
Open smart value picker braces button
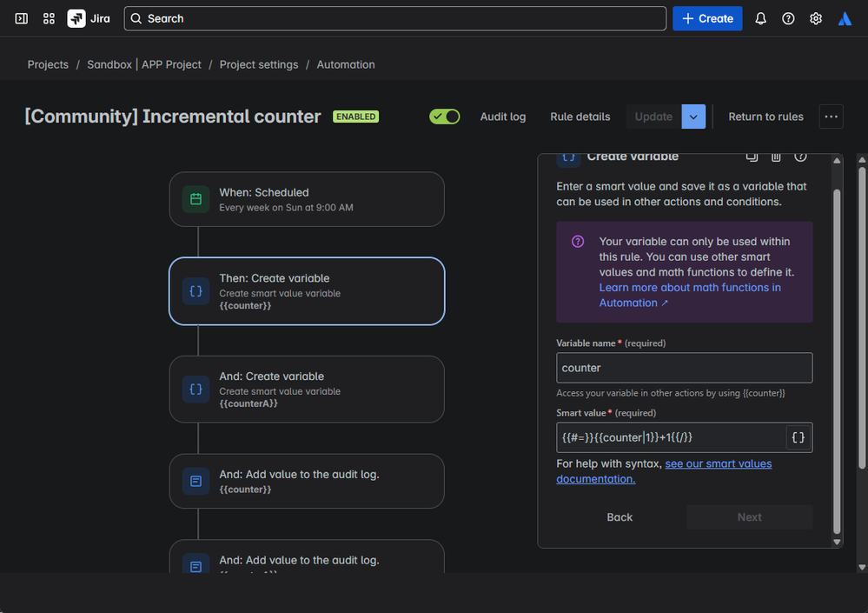798,438
